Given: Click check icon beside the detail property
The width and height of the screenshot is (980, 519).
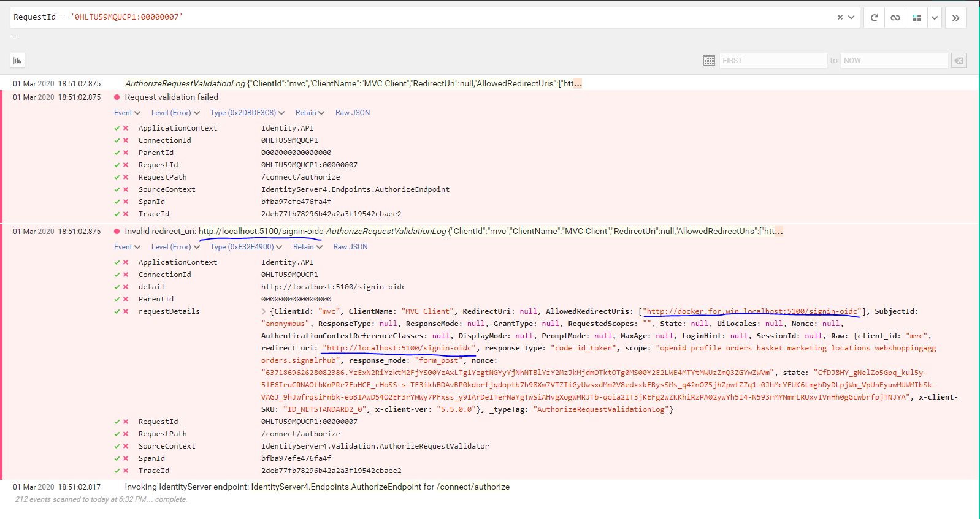Looking at the screenshot, I should pos(117,287).
